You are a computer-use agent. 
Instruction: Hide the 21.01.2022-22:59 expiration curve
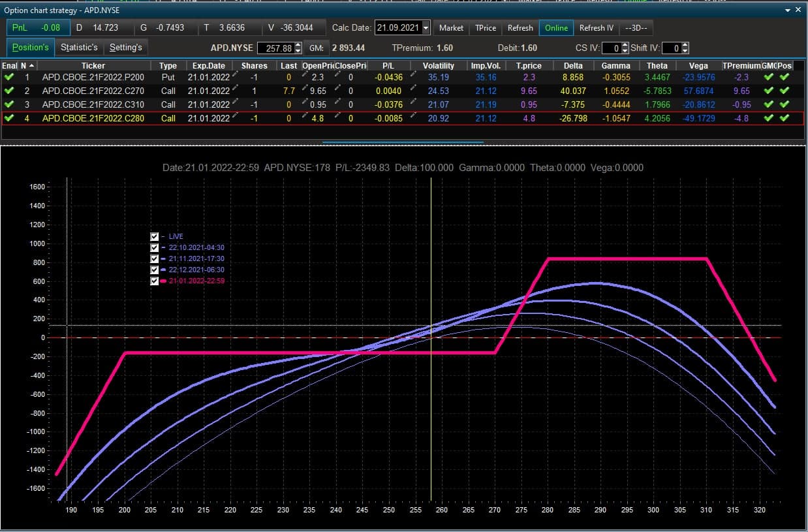pos(155,281)
